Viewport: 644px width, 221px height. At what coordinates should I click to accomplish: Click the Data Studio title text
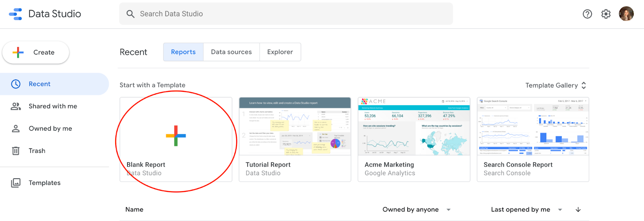(55, 14)
